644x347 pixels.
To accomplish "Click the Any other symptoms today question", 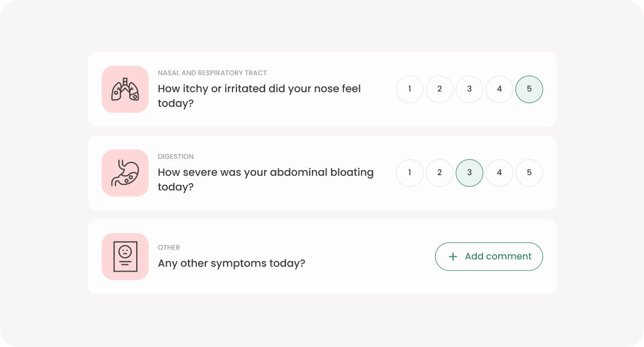I will [231, 263].
